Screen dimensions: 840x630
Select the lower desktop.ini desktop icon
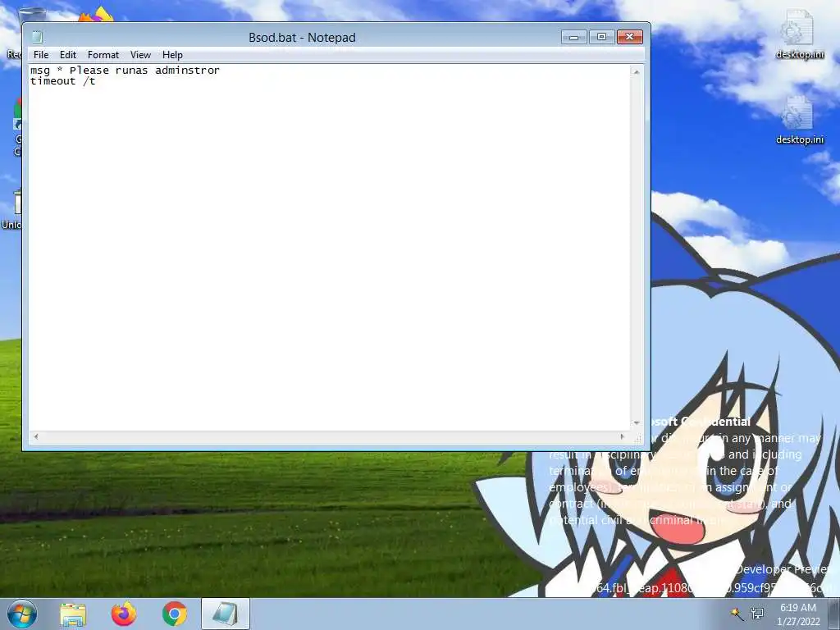799,120
